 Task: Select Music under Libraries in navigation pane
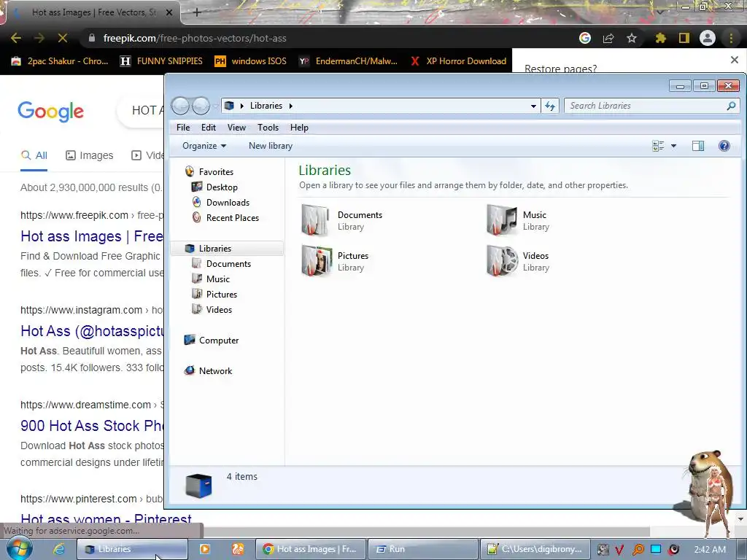click(x=217, y=279)
